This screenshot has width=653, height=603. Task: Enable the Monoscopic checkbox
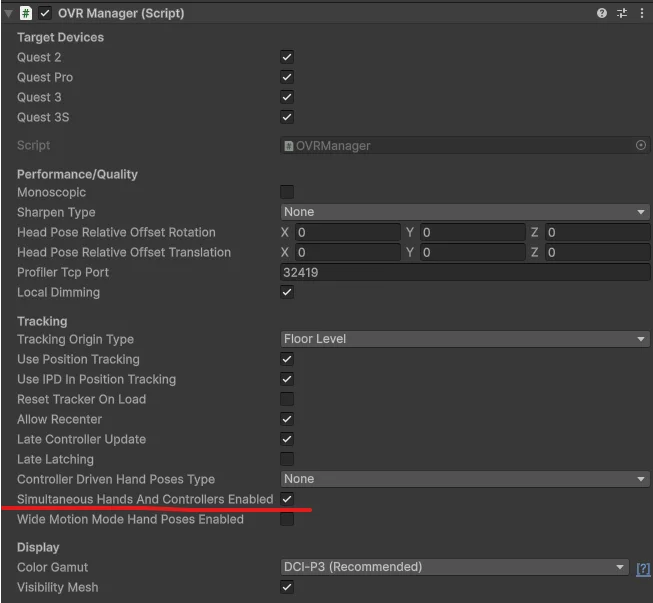pyautogui.click(x=287, y=192)
